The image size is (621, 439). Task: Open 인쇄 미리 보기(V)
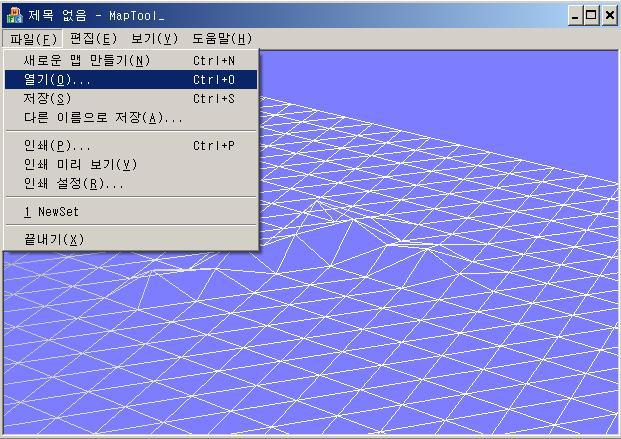[x=131, y=164]
